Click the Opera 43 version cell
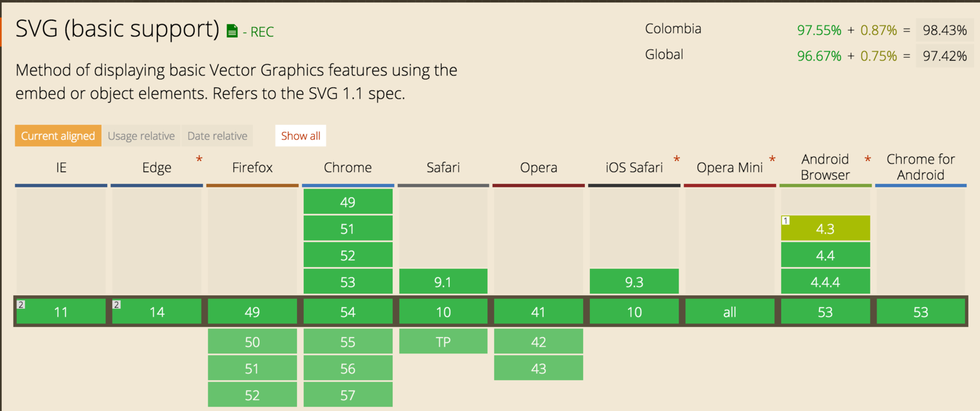The width and height of the screenshot is (980, 411). click(x=539, y=369)
